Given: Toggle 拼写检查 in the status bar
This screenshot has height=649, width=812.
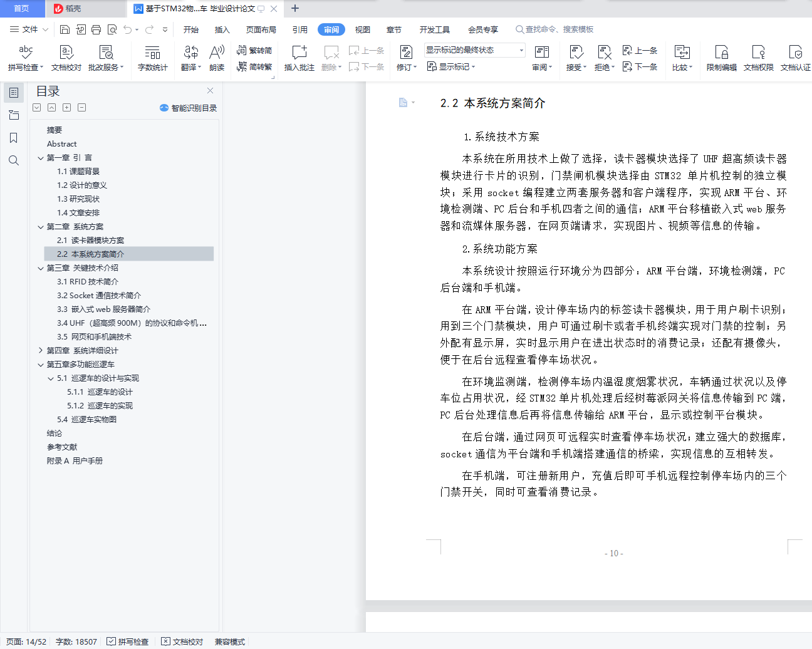Looking at the screenshot, I should click(128, 641).
